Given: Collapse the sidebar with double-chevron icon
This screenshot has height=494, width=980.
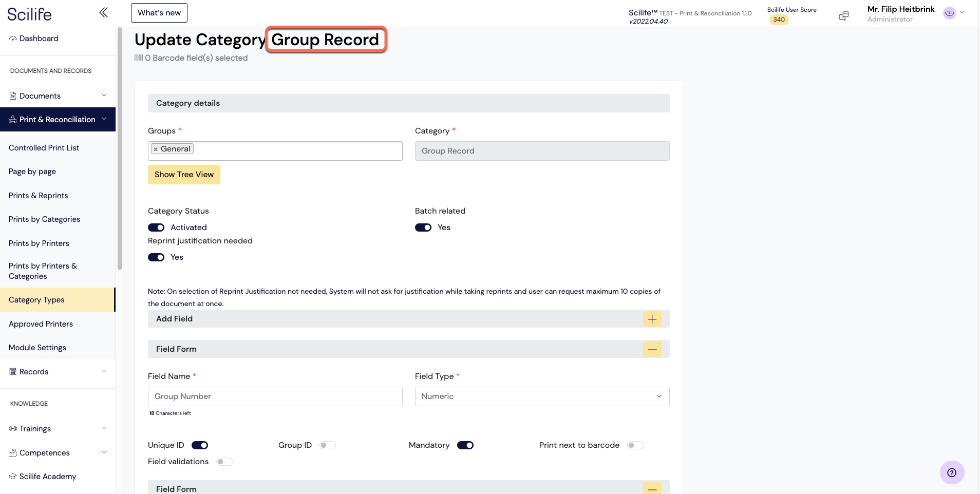Looking at the screenshot, I should point(103,12).
